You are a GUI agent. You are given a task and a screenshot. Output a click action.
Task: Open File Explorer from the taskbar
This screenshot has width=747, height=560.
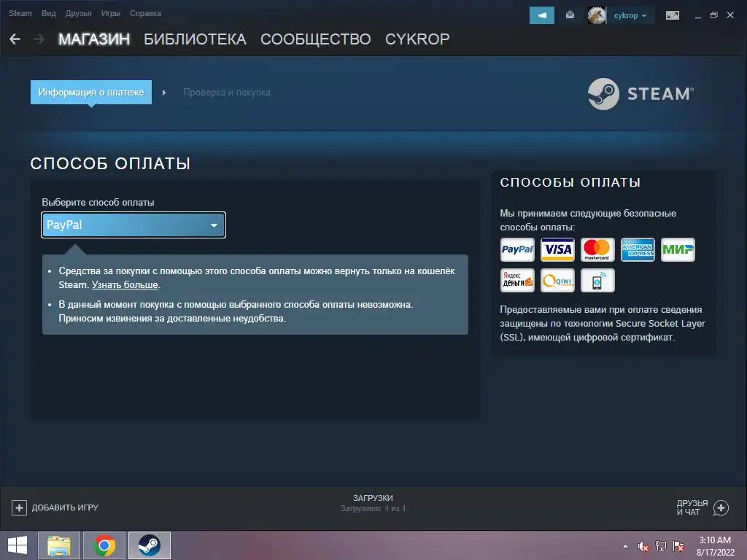58,545
